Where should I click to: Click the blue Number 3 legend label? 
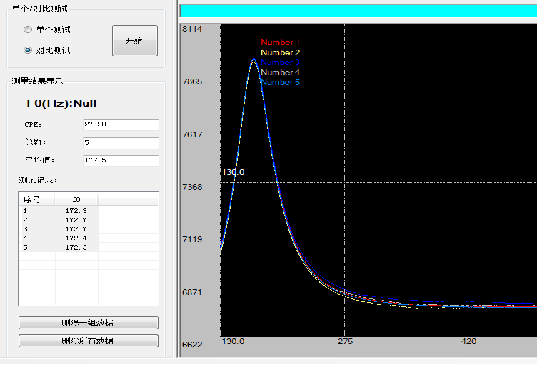280,62
